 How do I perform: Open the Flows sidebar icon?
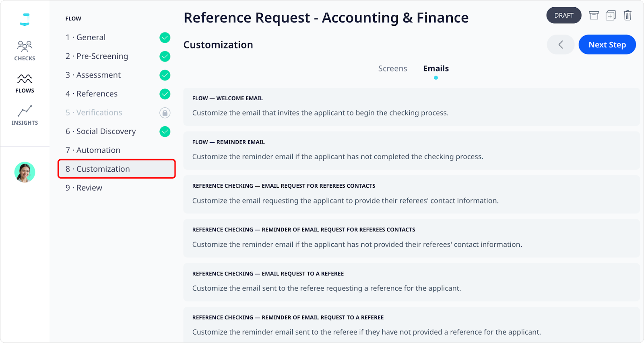pyautogui.click(x=25, y=78)
